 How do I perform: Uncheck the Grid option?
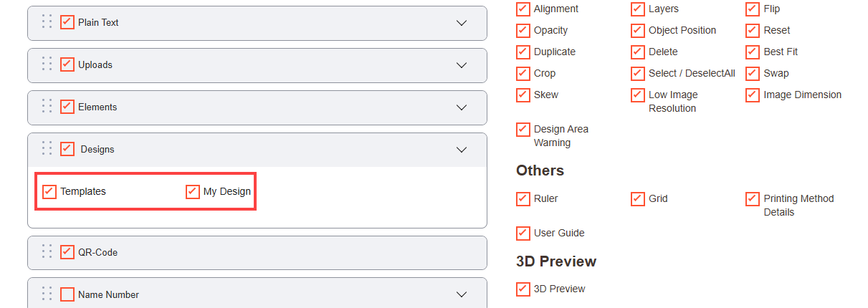(638, 198)
